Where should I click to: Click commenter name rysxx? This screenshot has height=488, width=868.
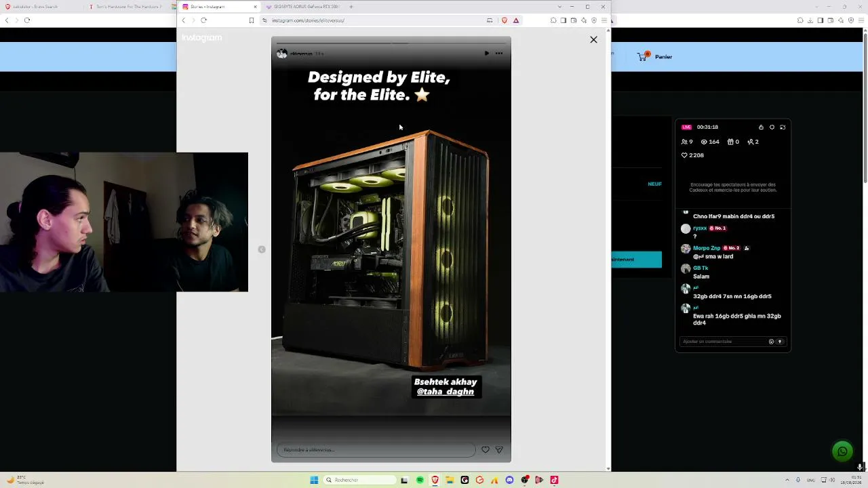(700, 228)
